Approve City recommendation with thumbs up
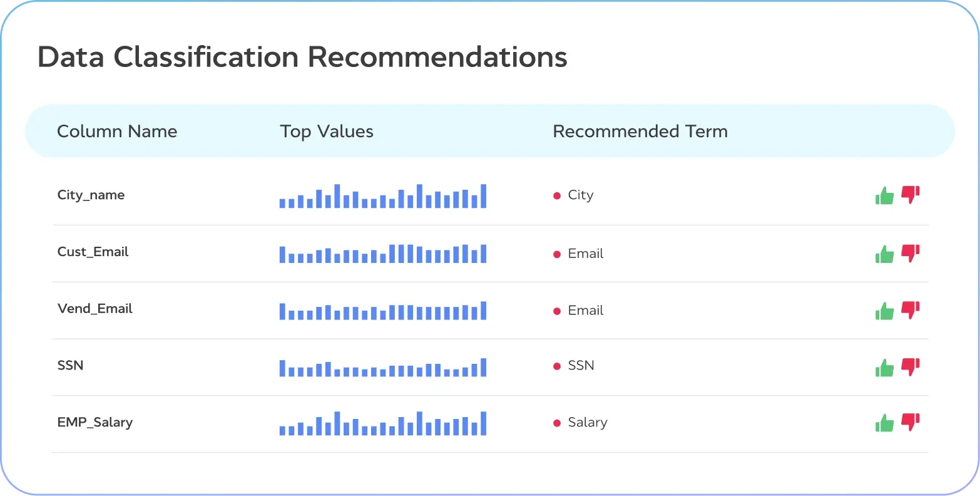The width and height of the screenshot is (980, 496). coord(884,196)
